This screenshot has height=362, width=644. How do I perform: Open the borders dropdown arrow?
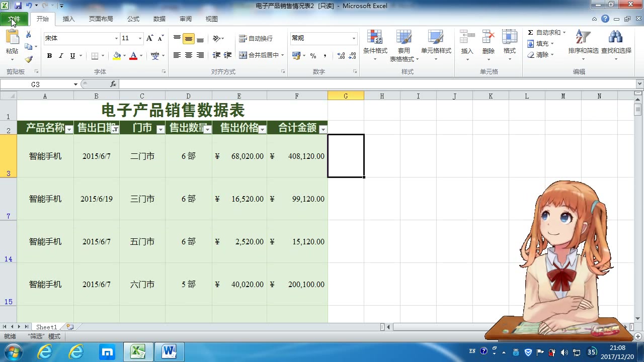[103, 56]
